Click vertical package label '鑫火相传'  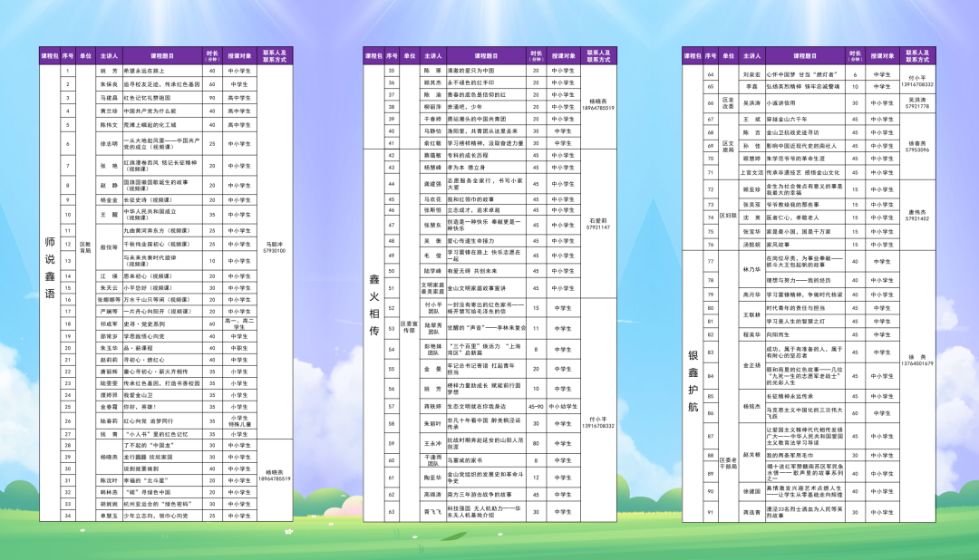pos(374,304)
